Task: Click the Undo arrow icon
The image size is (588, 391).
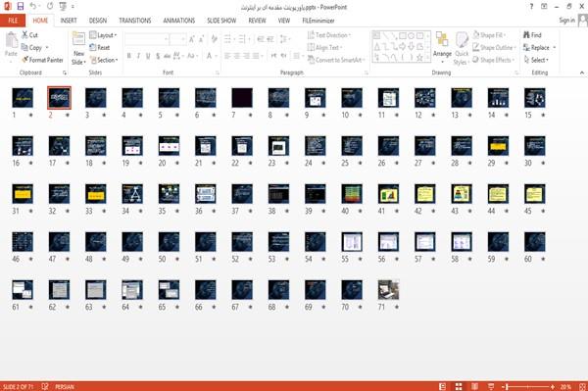Action: 32,7
